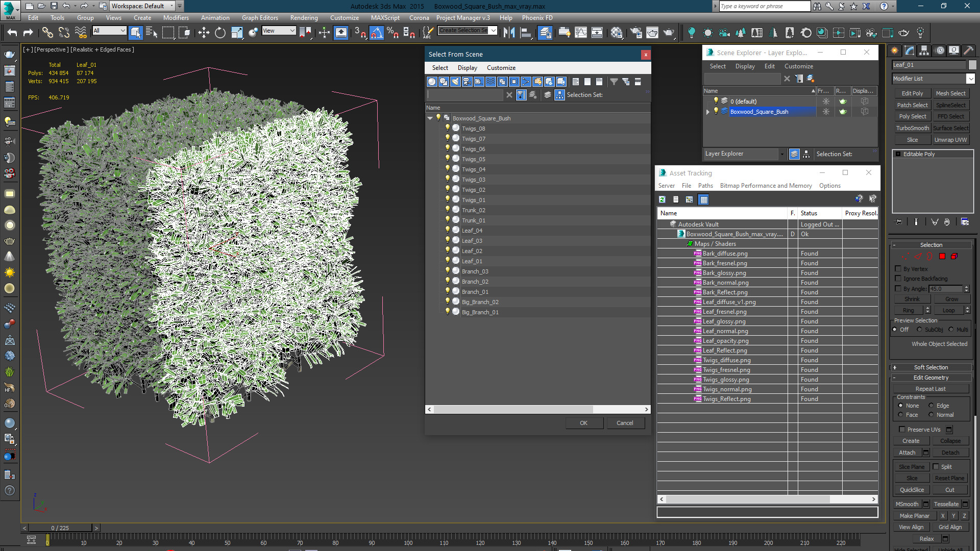The image size is (980, 551).
Task: Click the Select and Rotate tool
Action: click(x=220, y=33)
